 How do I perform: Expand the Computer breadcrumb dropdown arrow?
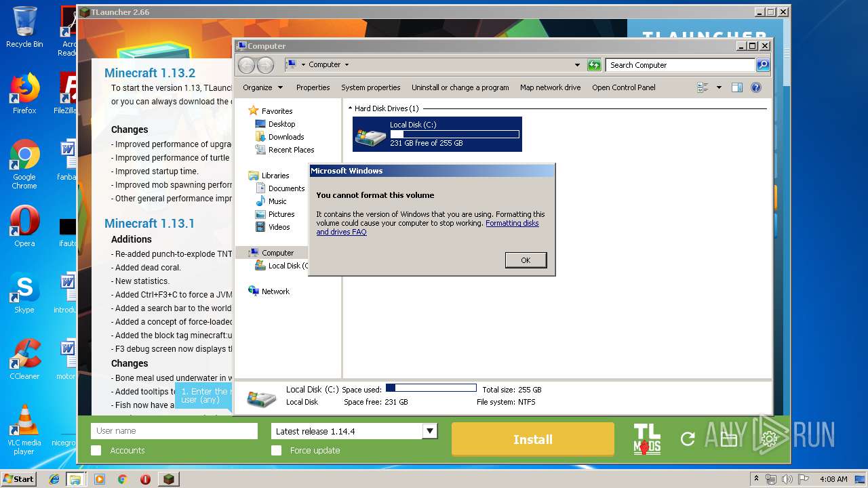pos(347,65)
